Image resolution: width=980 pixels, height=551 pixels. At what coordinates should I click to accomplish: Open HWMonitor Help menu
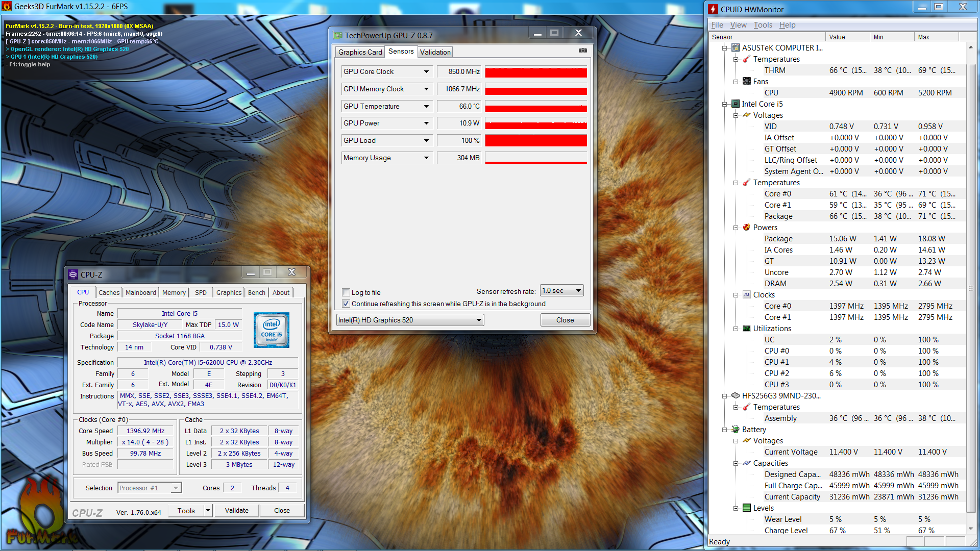tap(787, 25)
